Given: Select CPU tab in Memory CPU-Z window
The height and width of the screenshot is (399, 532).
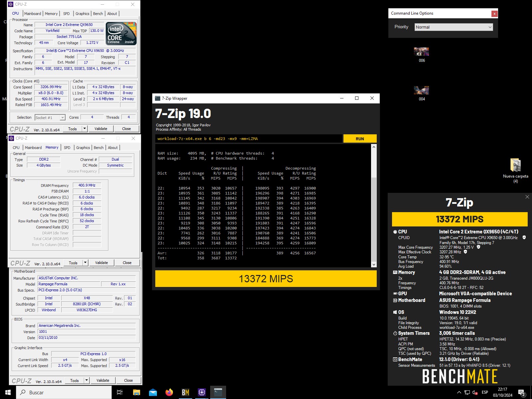Looking at the screenshot, I should tap(16, 148).
